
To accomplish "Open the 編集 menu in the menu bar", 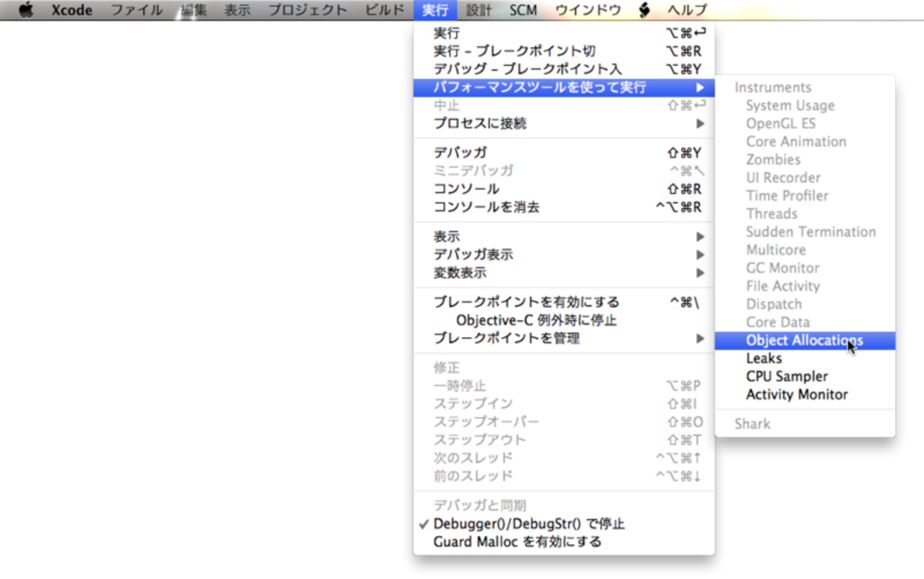I will [193, 10].
